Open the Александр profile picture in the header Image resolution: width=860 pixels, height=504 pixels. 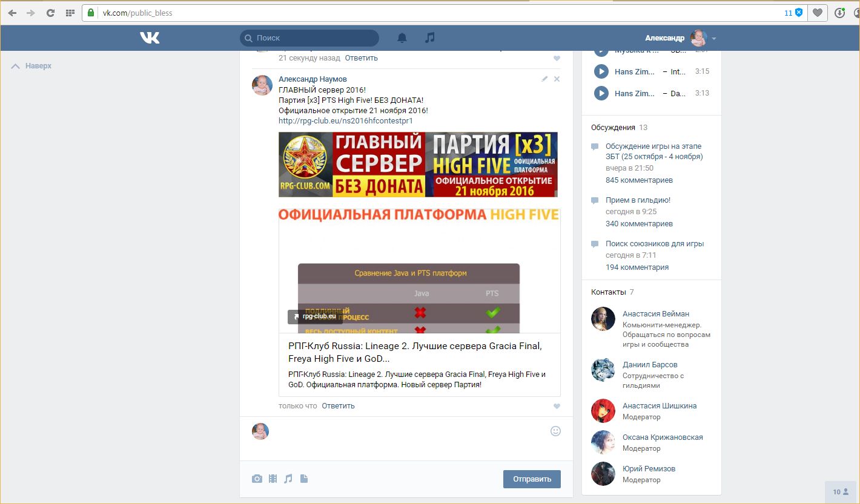click(699, 38)
